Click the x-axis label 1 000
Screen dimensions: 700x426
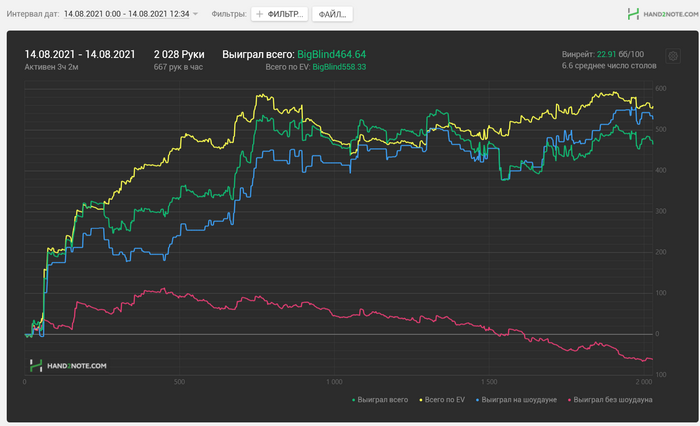coord(334,382)
